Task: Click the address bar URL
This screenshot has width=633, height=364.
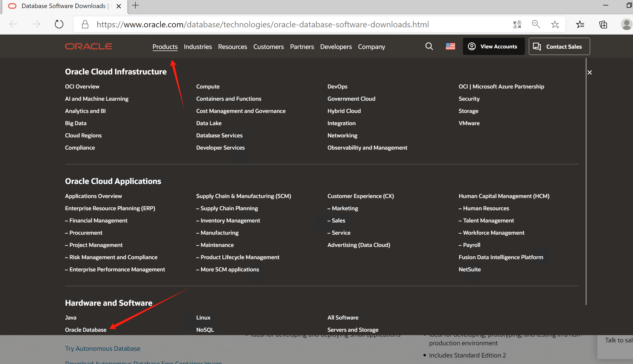Action: coord(262,24)
